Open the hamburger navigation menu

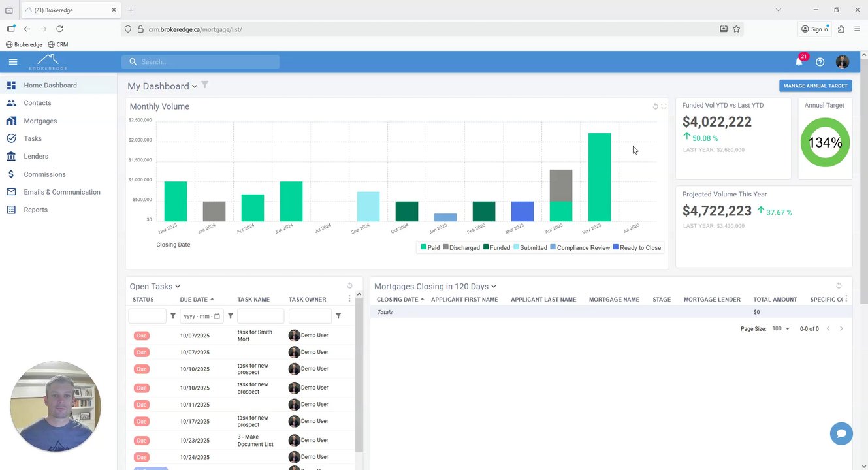[13, 62]
